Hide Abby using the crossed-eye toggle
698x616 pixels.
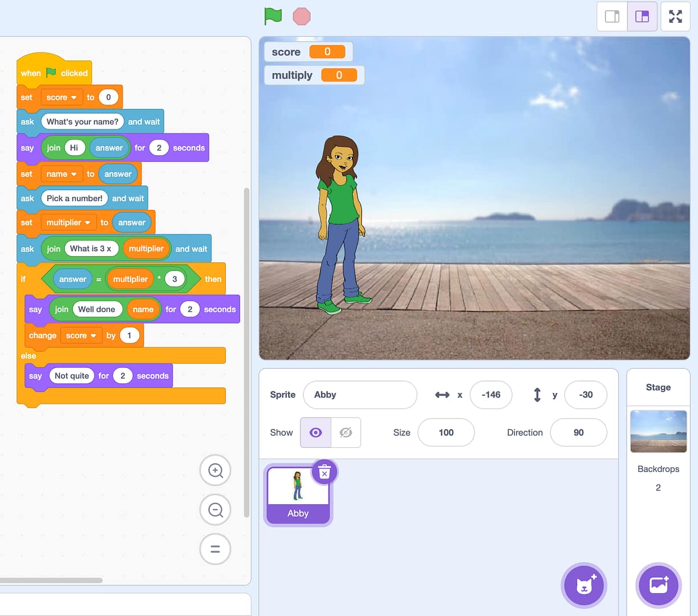345,432
